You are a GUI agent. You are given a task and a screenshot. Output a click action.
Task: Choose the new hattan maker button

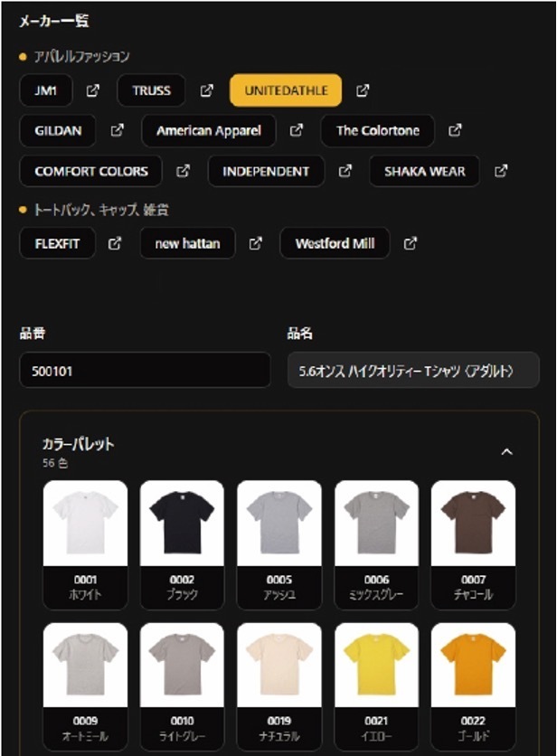187,243
